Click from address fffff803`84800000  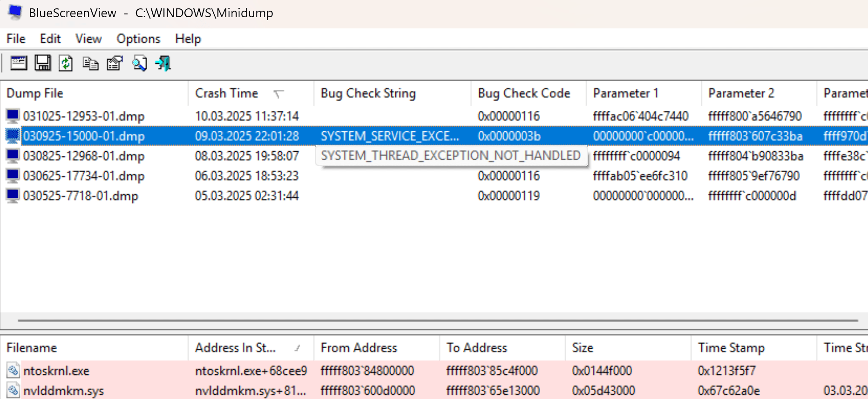coord(367,371)
